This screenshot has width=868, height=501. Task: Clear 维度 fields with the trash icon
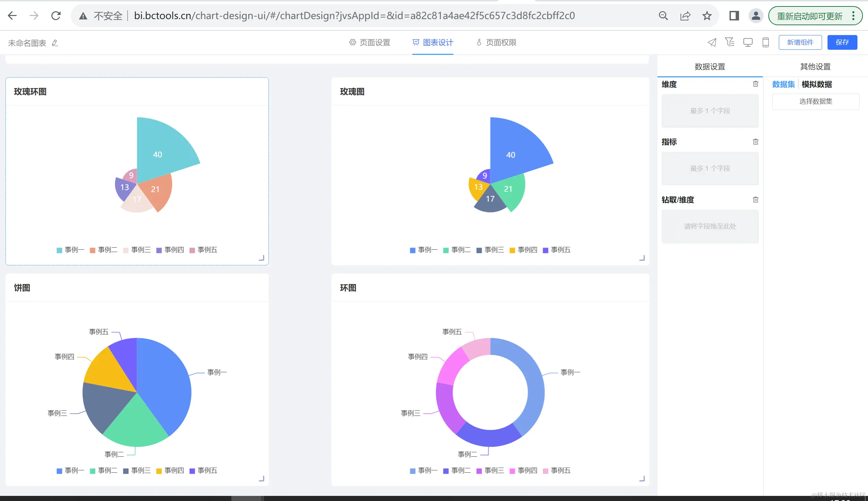click(x=755, y=84)
